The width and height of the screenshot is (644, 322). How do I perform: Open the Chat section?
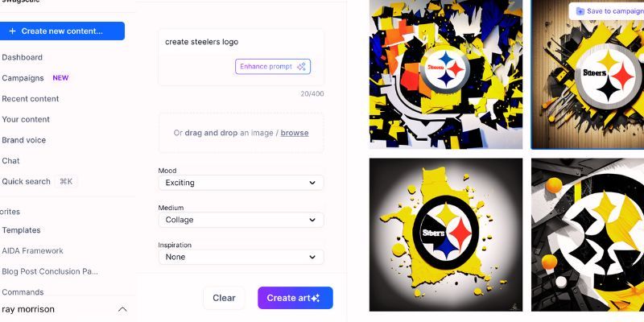pos(10,160)
